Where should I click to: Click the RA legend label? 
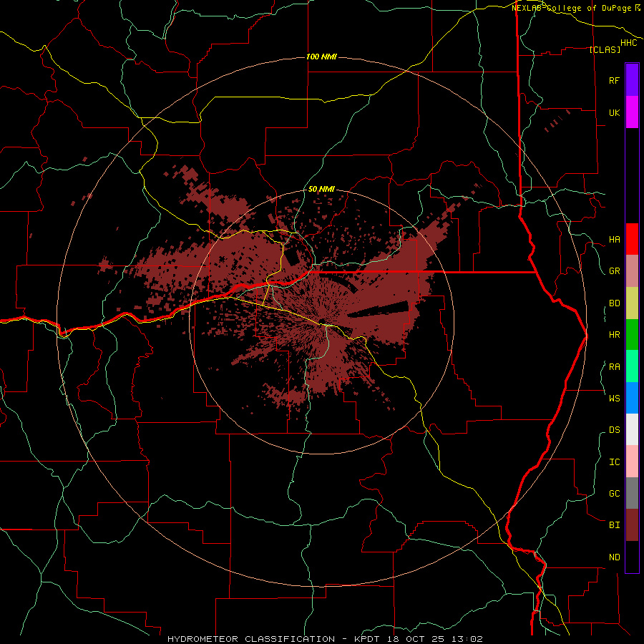click(x=614, y=367)
